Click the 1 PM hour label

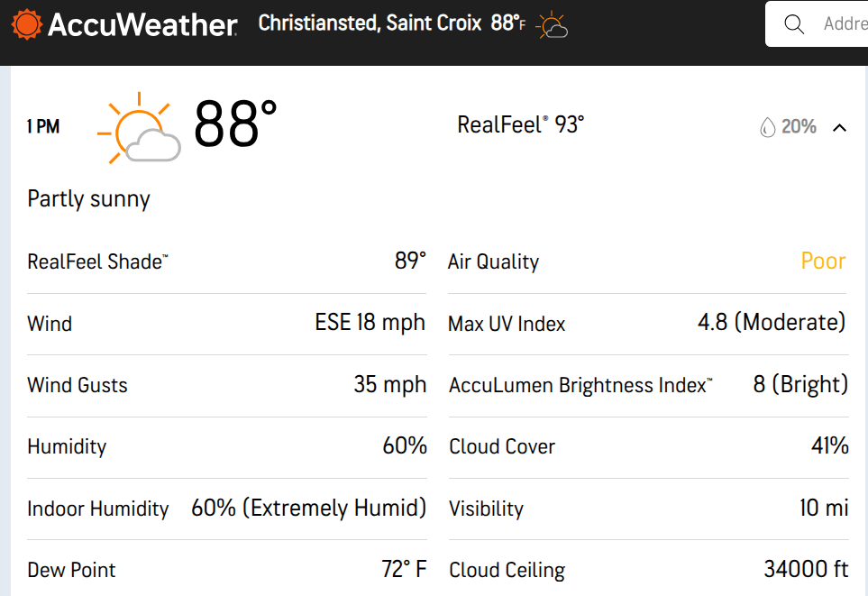pyautogui.click(x=43, y=127)
